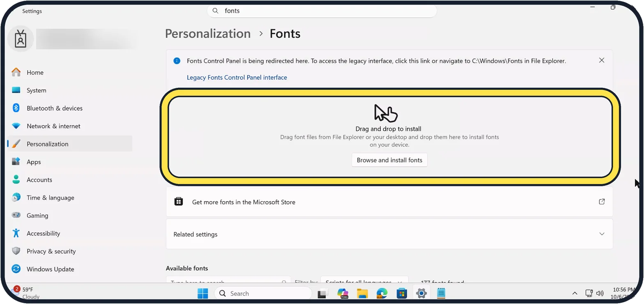Open Task View from the taskbar
This screenshot has width=644, height=304.
click(x=323, y=293)
